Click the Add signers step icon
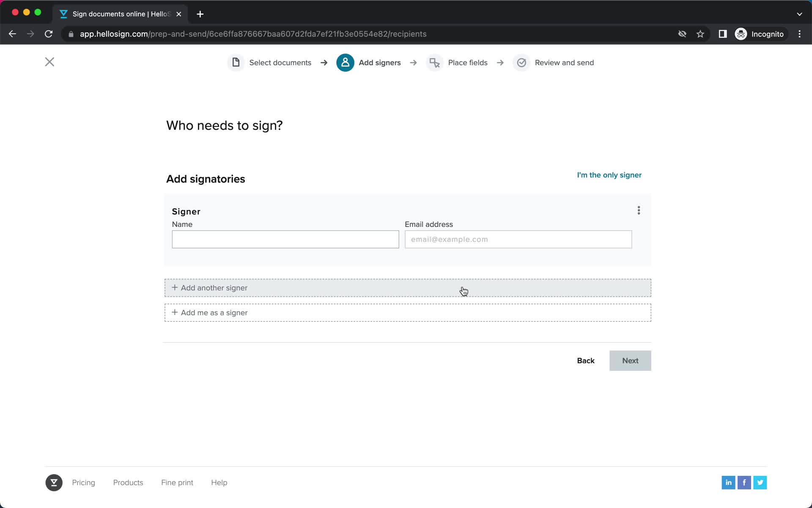 pos(346,63)
